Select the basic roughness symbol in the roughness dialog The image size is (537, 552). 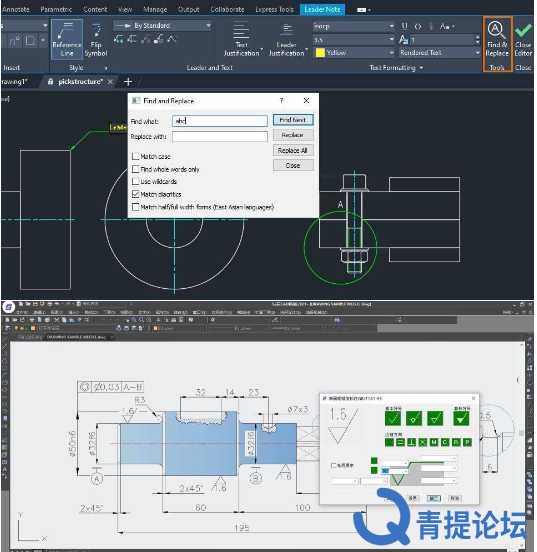[392, 418]
